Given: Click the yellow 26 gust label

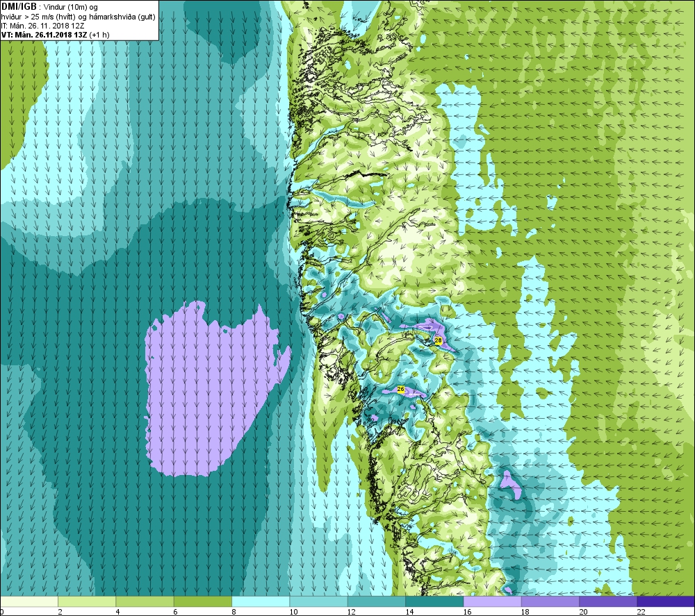Looking at the screenshot, I should pos(401,389).
